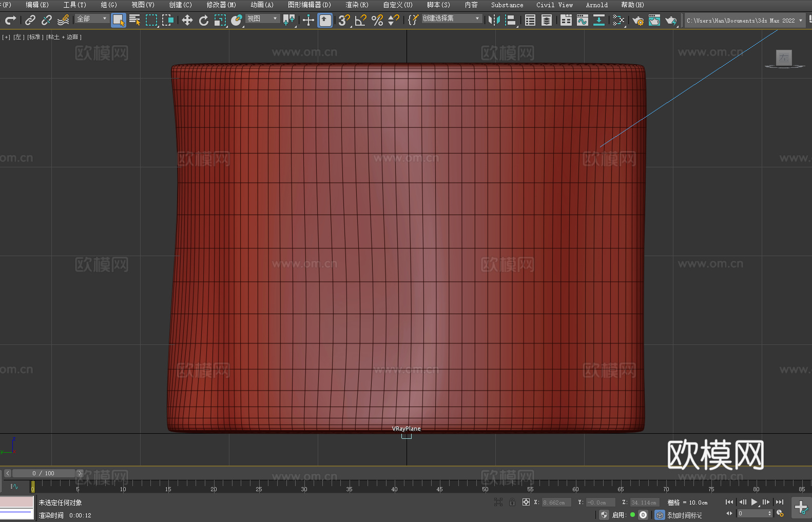Open the Render Setup teapot icon
The height and width of the screenshot is (522, 812).
(637, 20)
